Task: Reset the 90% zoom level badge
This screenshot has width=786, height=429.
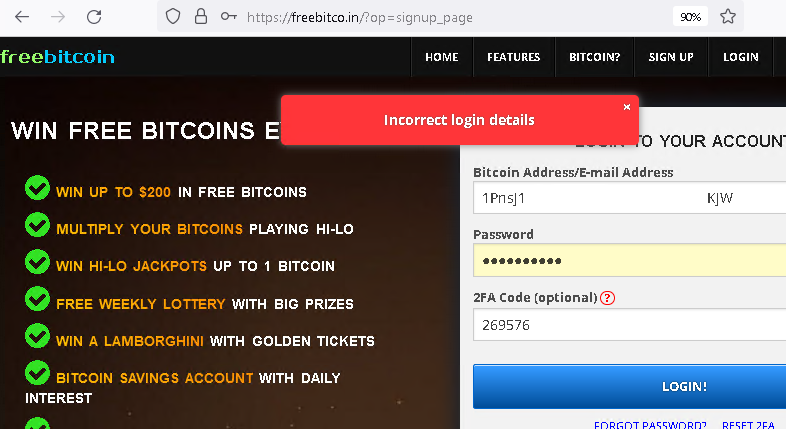Action: tap(690, 17)
